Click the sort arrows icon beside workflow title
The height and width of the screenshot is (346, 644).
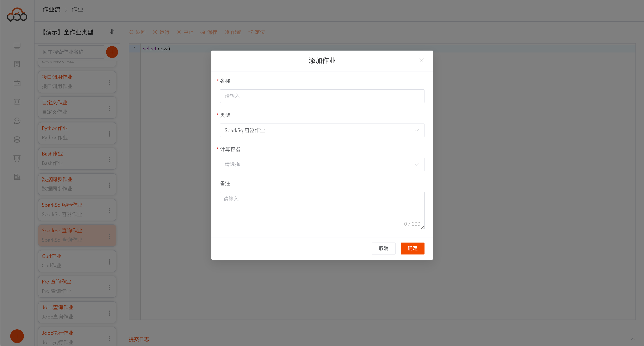pos(112,32)
